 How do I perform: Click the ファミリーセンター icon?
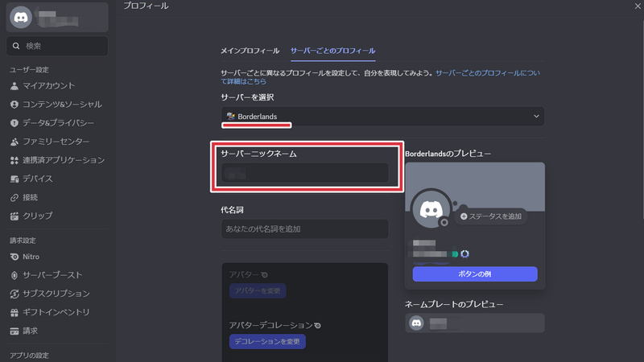tap(14, 142)
